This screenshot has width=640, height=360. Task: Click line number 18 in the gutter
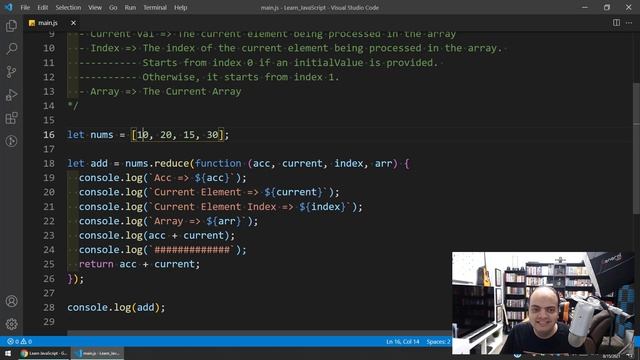49,163
